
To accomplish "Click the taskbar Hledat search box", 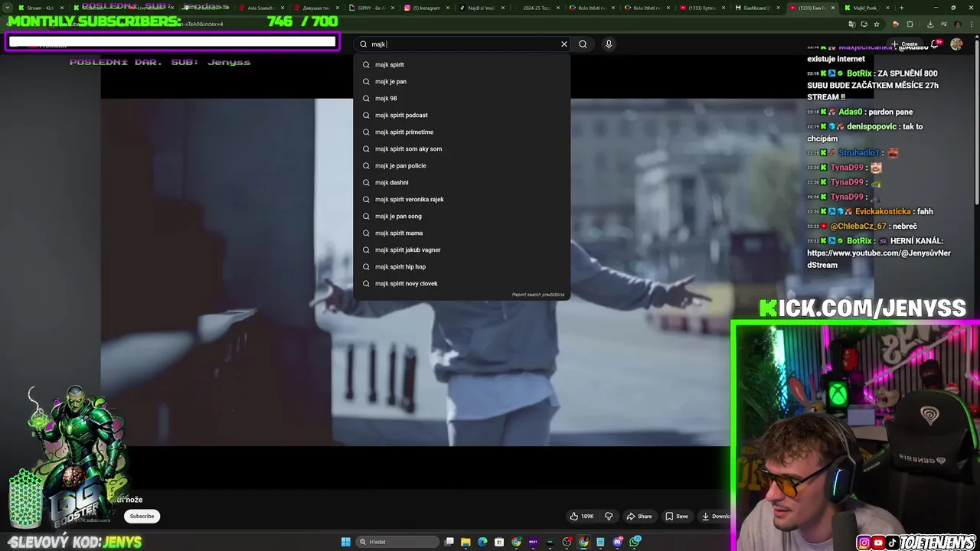I will (x=398, y=542).
